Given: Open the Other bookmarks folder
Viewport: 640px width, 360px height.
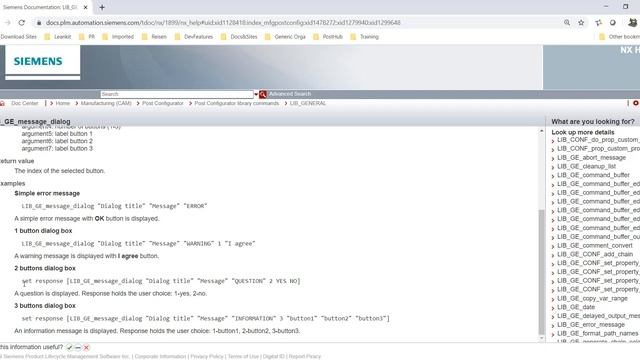Looking at the screenshot, I should (620, 37).
